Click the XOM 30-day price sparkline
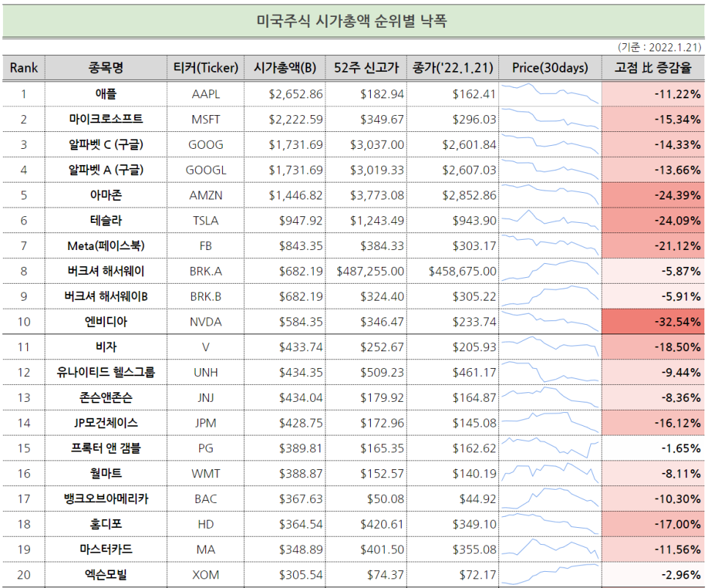 pos(550,574)
